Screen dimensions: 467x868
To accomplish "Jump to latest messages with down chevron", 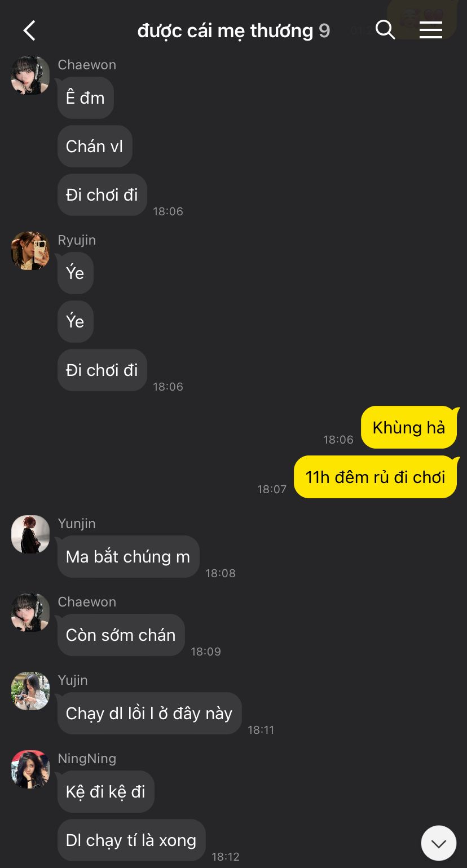I will point(439,843).
